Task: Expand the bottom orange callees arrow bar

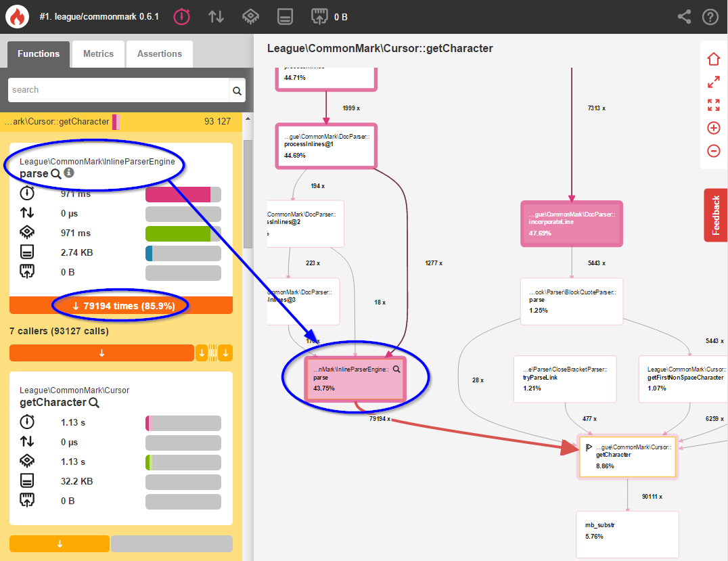Action: click(60, 543)
